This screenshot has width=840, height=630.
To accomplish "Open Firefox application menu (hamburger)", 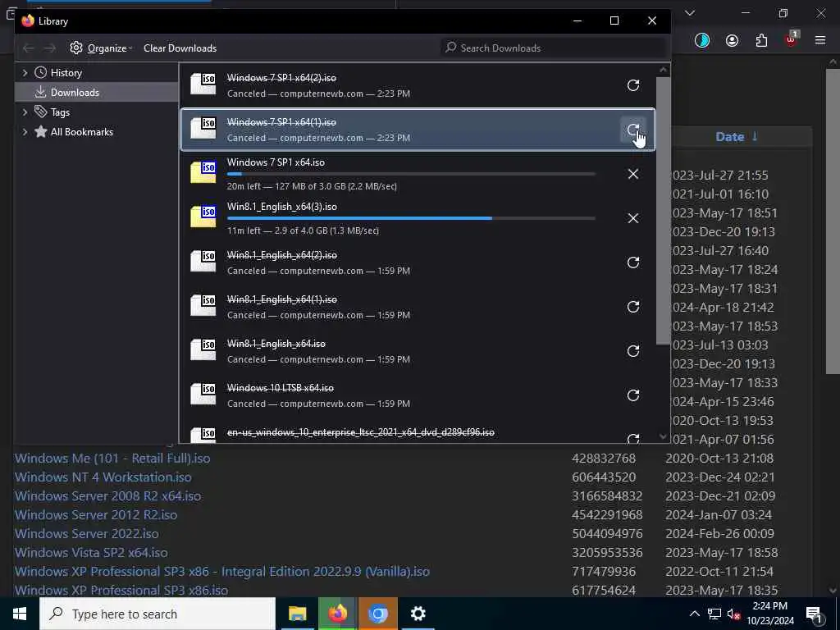I will click(x=820, y=40).
